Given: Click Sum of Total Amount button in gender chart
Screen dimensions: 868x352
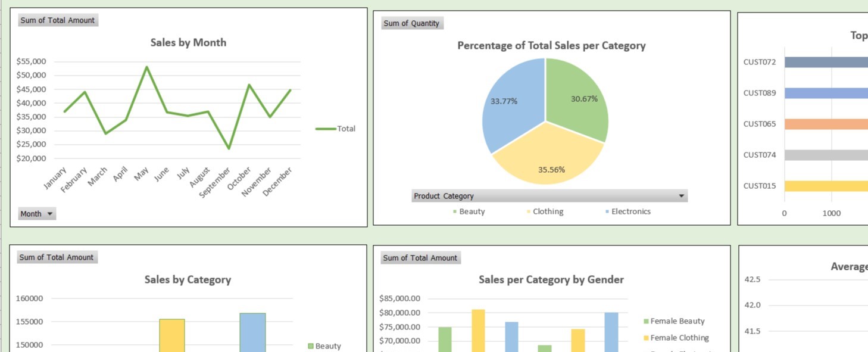Looking at the screenshot, I should pyautogui.click(x=420, y=258).
